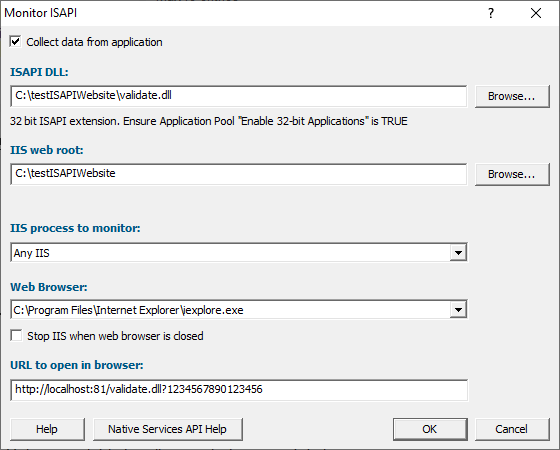Focus the IIS web root text field
Screen dimensions: 560x450
[239, 174]
